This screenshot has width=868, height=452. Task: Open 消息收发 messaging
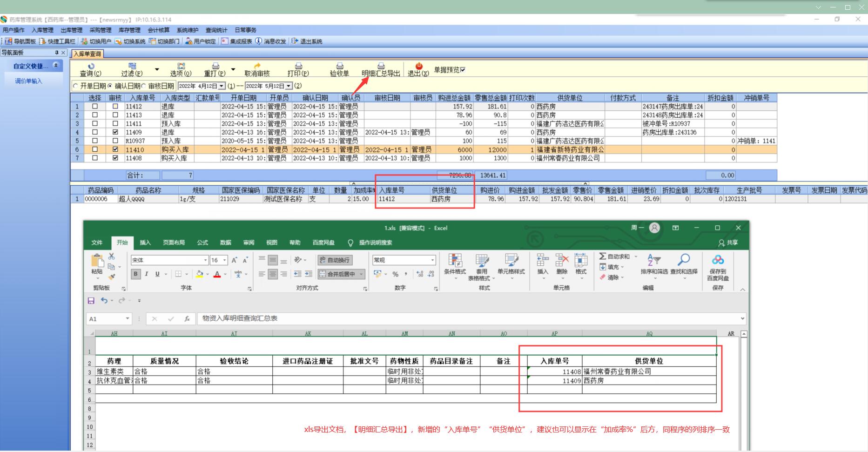pyautogui.click(x=271, y=41)
